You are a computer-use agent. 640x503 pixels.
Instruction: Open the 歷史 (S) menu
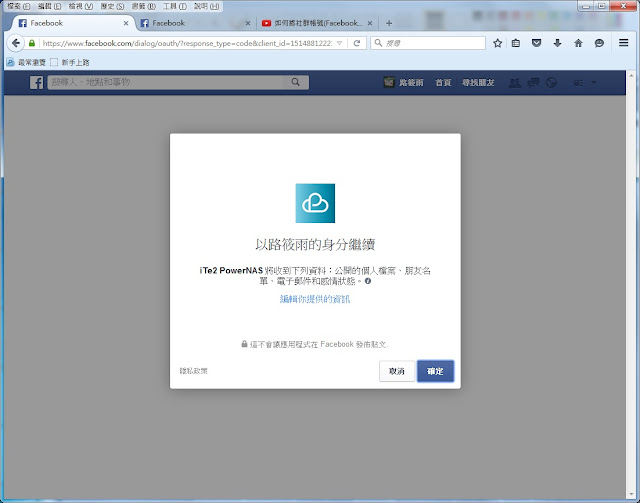coord(112,6)
